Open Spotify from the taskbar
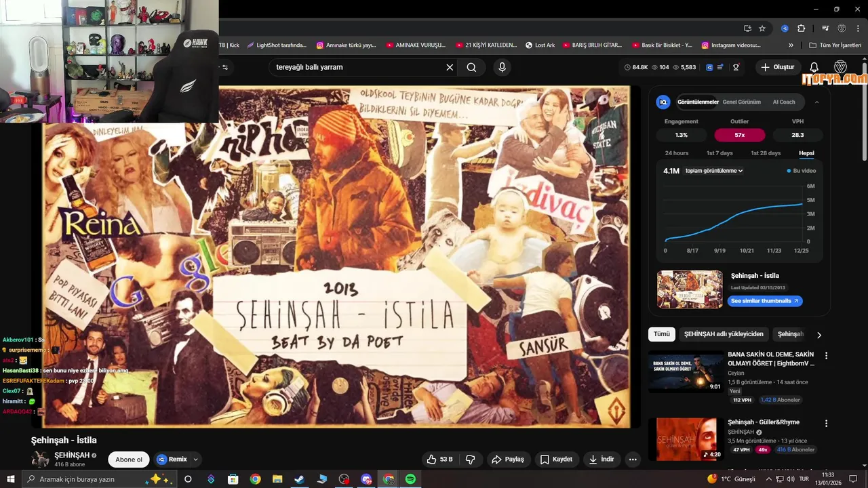868x488 pixels. click(x=410, y=479)
